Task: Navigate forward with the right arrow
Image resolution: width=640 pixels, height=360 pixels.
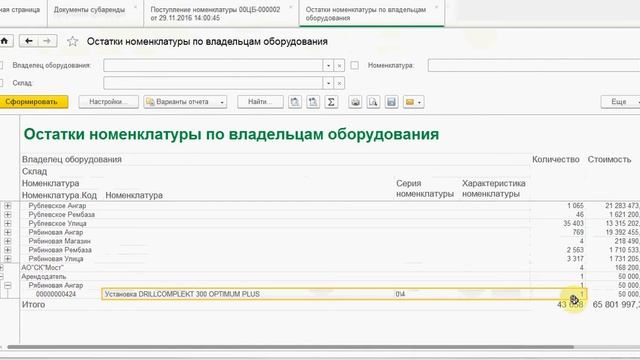Action: [x=47, y=41]
